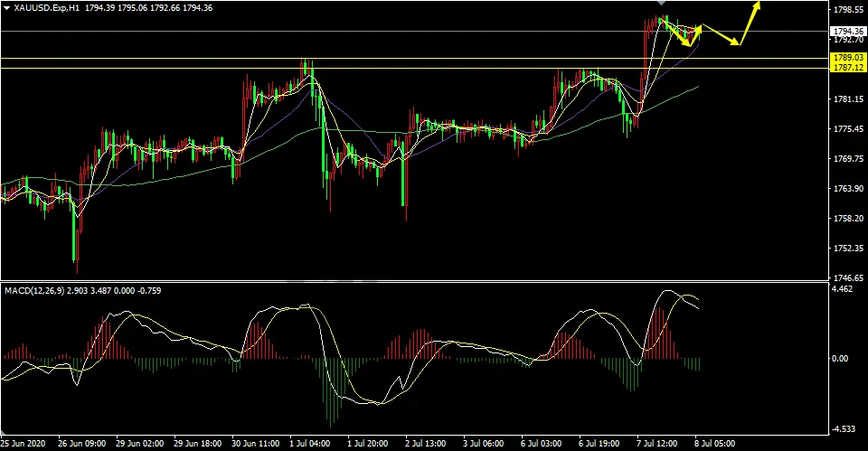Screen dimensions: 868x451
Task: Select the yellow 1787.12 price level label
Action: point(848,68)
